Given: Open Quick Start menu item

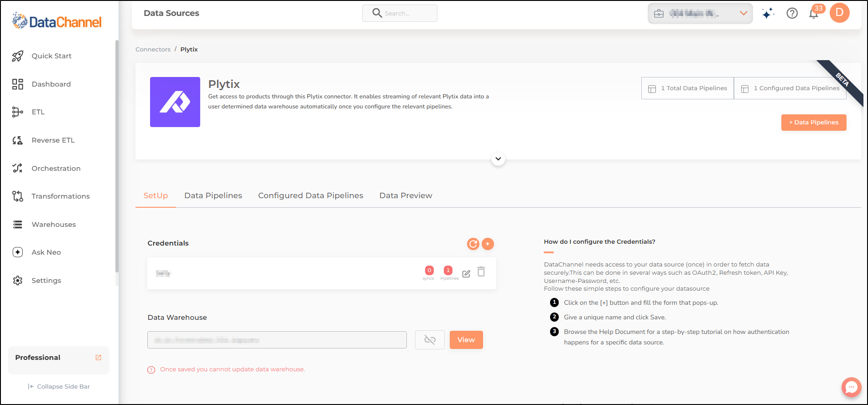Looking at the screenshot, I should 52,56.
